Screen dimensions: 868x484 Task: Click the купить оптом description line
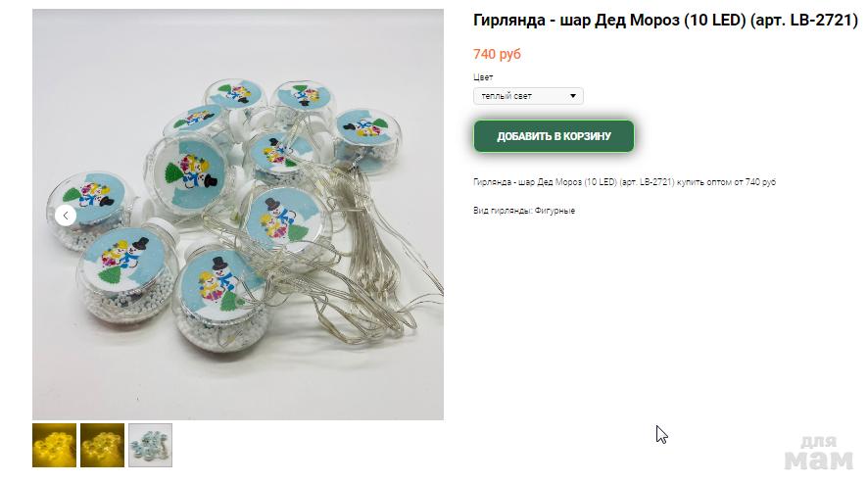coord(624,182)
